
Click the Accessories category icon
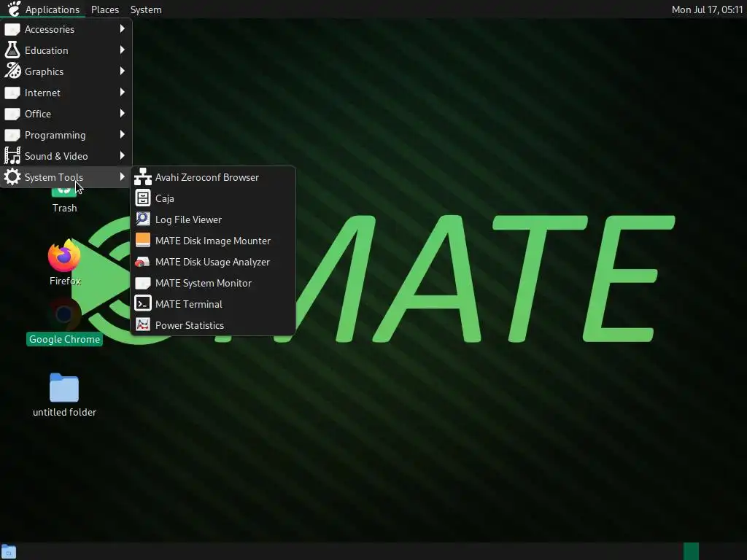(12, 29)
